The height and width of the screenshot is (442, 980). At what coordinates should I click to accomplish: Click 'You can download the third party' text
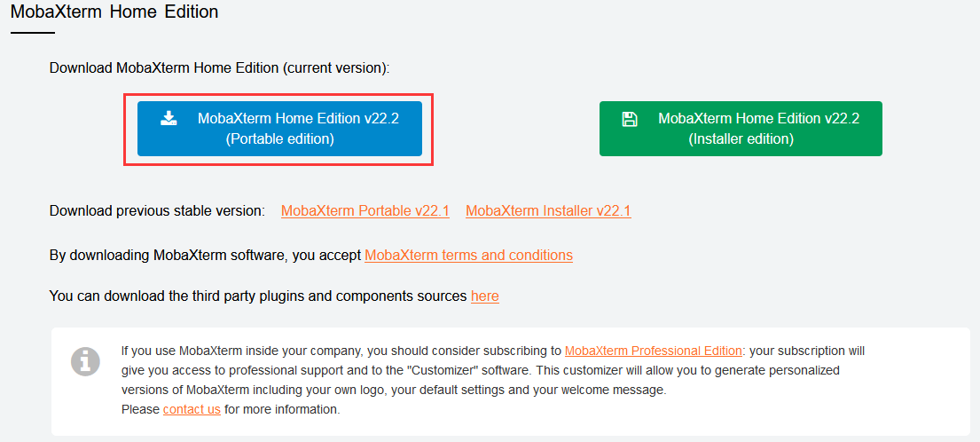pos(257,296)
